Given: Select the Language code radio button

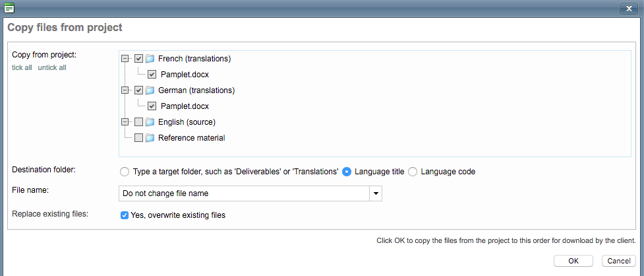Looking at the screenshot, I should click(413, 172).
